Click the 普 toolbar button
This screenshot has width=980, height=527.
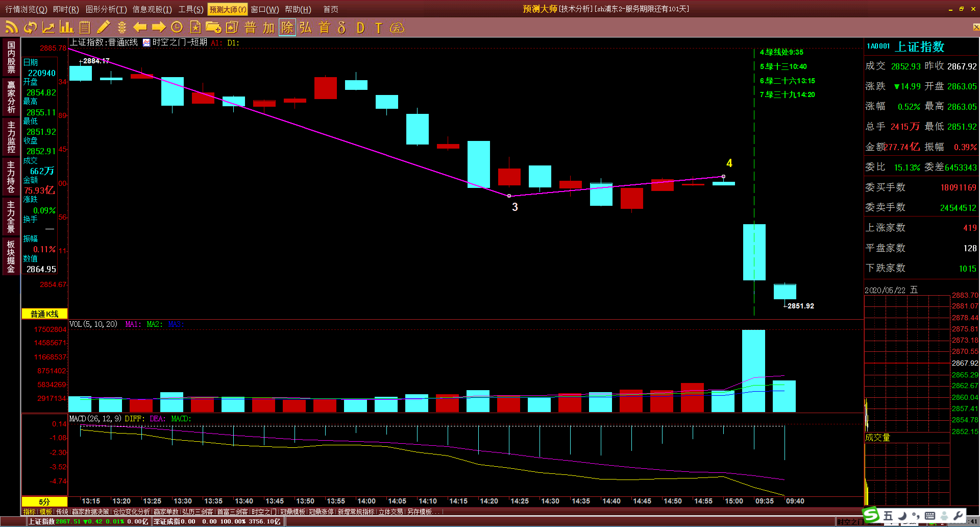[250, 28]
